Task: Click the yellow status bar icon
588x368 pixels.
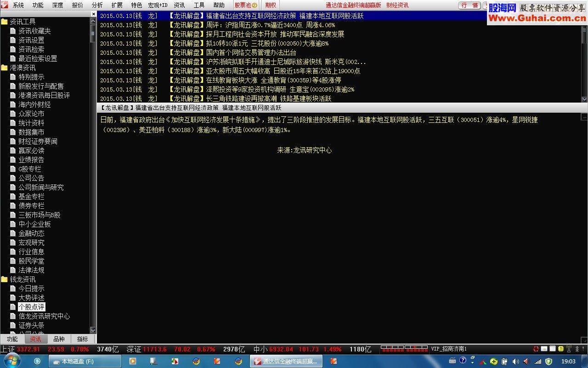Action: tap(560, 349)
